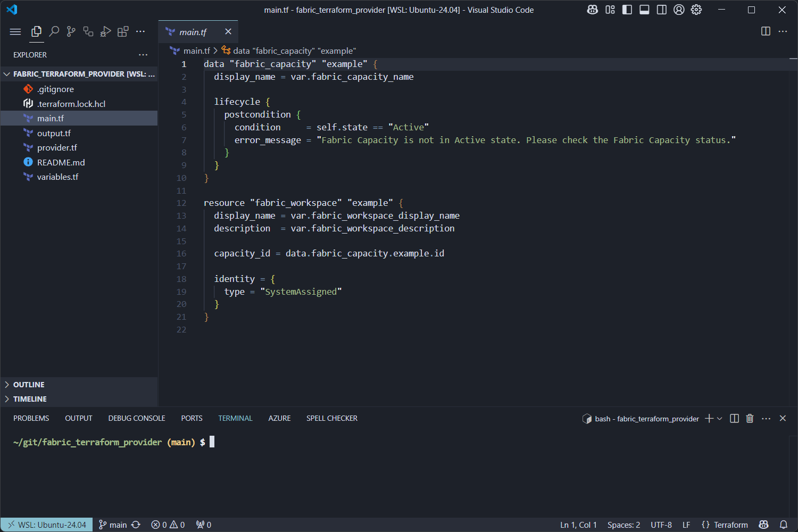The image size is (798, 532).
Task: Expand the TIMELINE section
Action: [x=30, y=398]
